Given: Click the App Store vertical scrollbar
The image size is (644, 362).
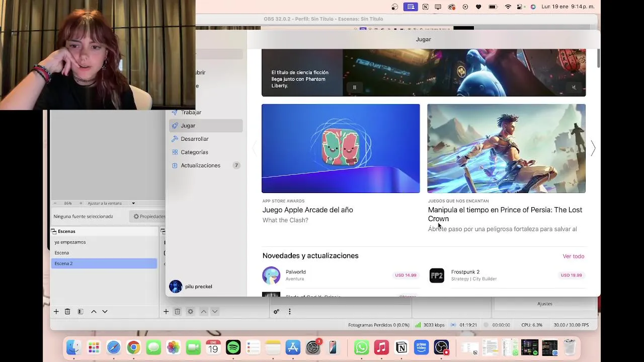Looking at the screenshot, I should pos(598,58).
